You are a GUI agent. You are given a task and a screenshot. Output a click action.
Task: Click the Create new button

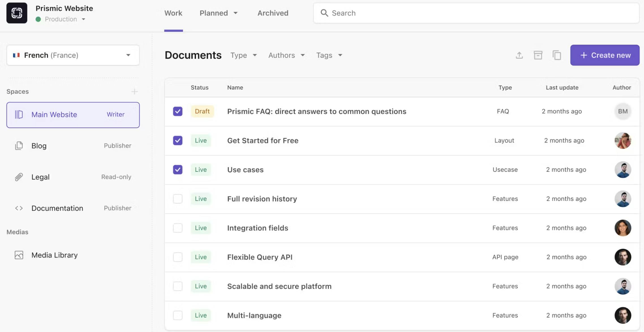click(605, 55)
